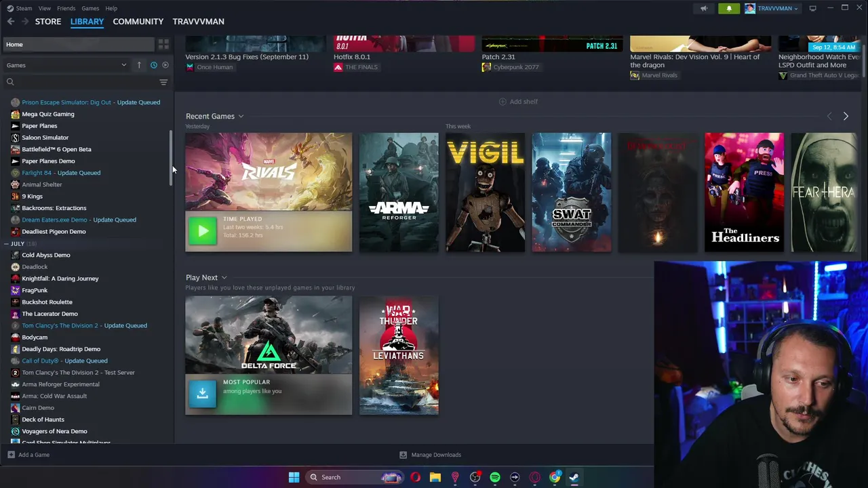Click the Steam icon in taskbar
868x488 pixels.
click(574, 477)
